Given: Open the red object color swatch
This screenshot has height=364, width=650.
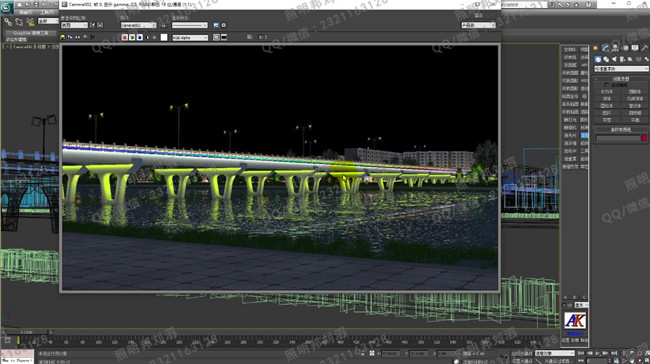Looking at the screenshot, I should [644, 138].
